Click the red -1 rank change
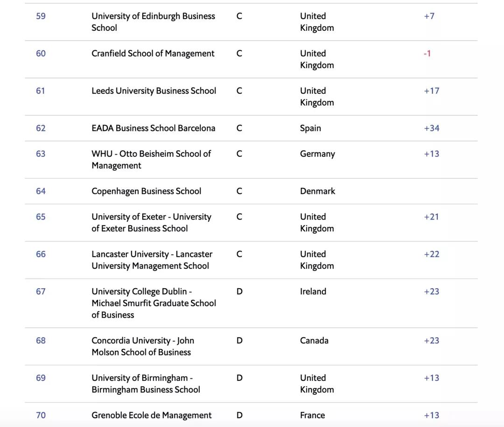Image resolution: width=504 pixels, height=427 pixels. pyautogui.click(x=427, y=54)
